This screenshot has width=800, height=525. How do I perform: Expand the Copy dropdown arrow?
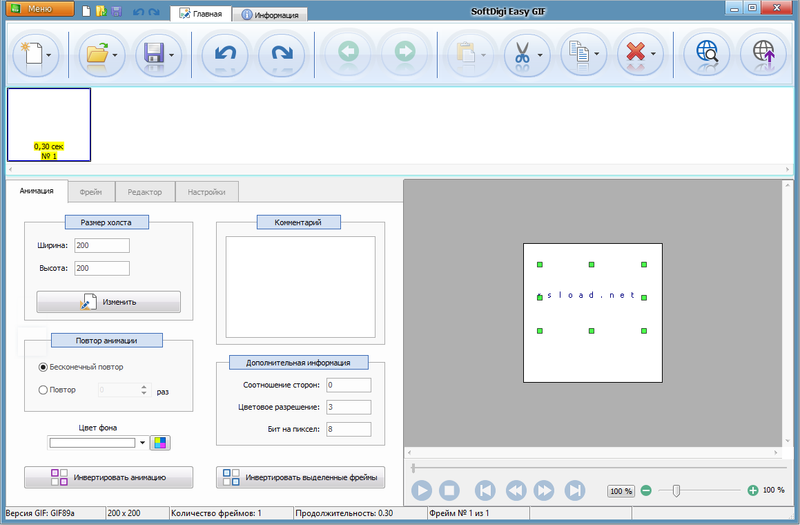[596, 54]
